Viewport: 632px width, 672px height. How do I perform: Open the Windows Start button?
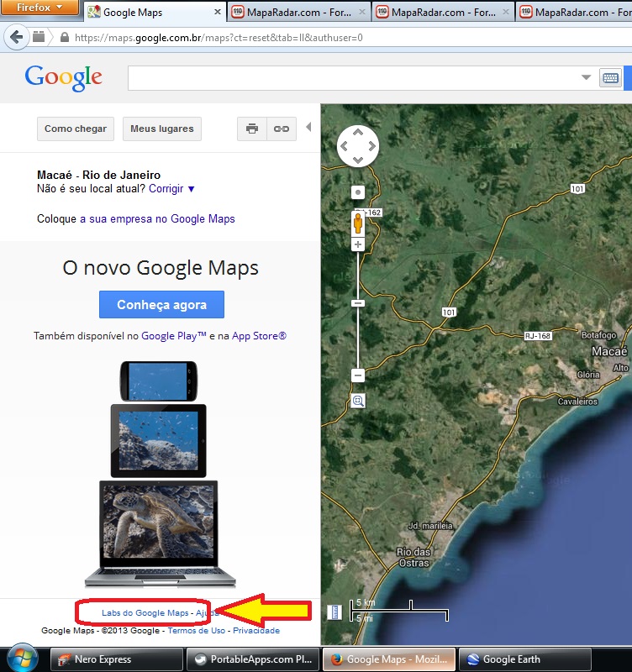coord(22,659)
